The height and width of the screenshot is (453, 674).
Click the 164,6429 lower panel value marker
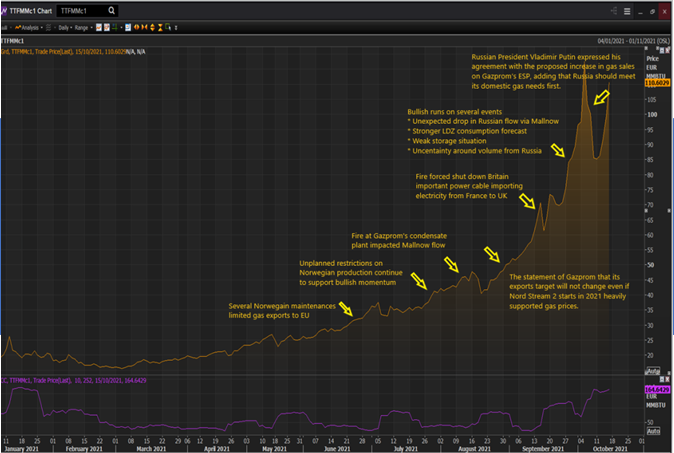(x=655, y=390)
